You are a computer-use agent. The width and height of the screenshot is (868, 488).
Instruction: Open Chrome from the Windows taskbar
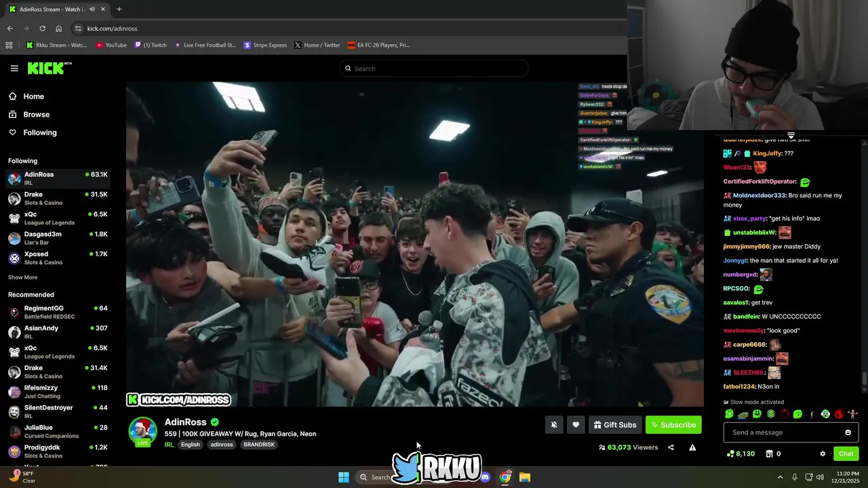click(x=505, y=477)
